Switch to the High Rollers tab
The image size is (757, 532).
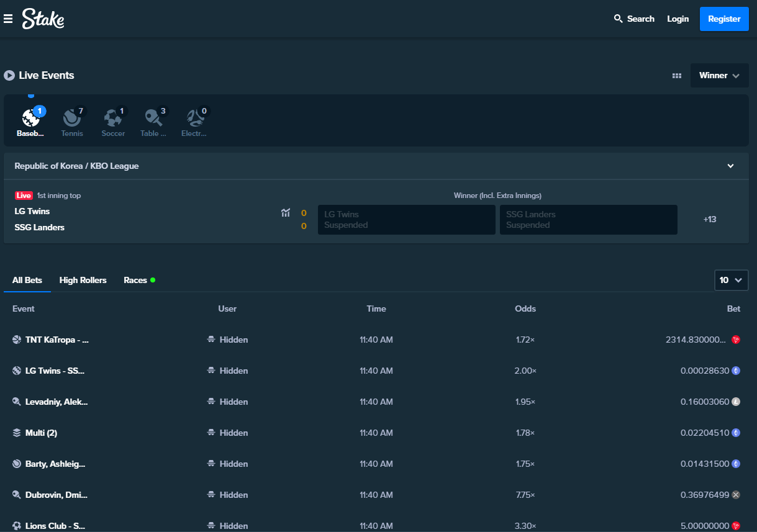tap(83, 280)
